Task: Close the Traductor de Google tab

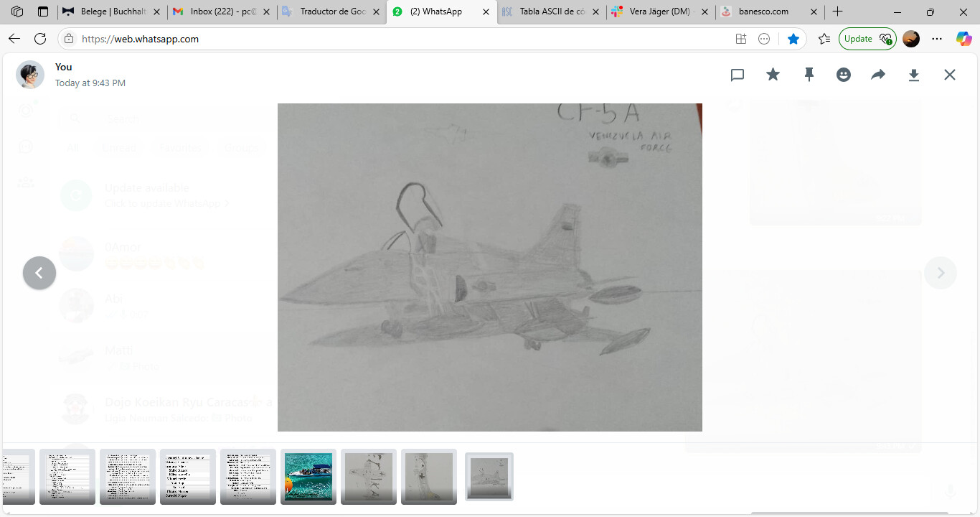Action: pos(377,11)
